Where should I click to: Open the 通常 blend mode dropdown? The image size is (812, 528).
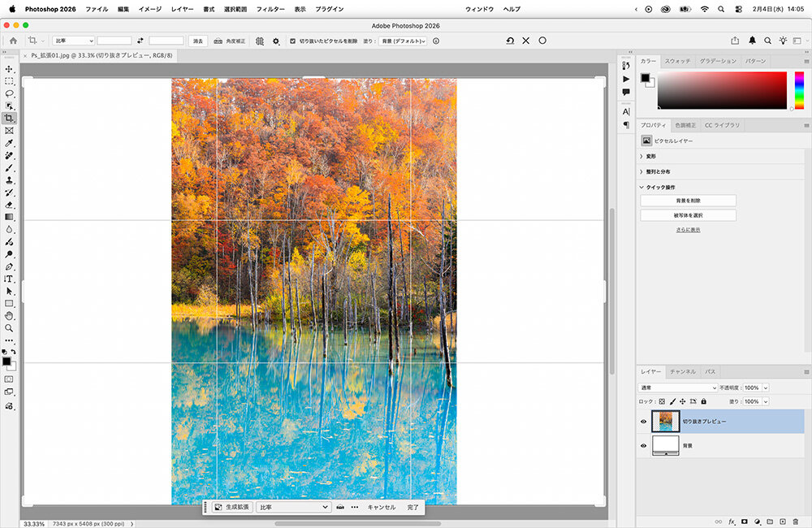click(x=677, y=387)
